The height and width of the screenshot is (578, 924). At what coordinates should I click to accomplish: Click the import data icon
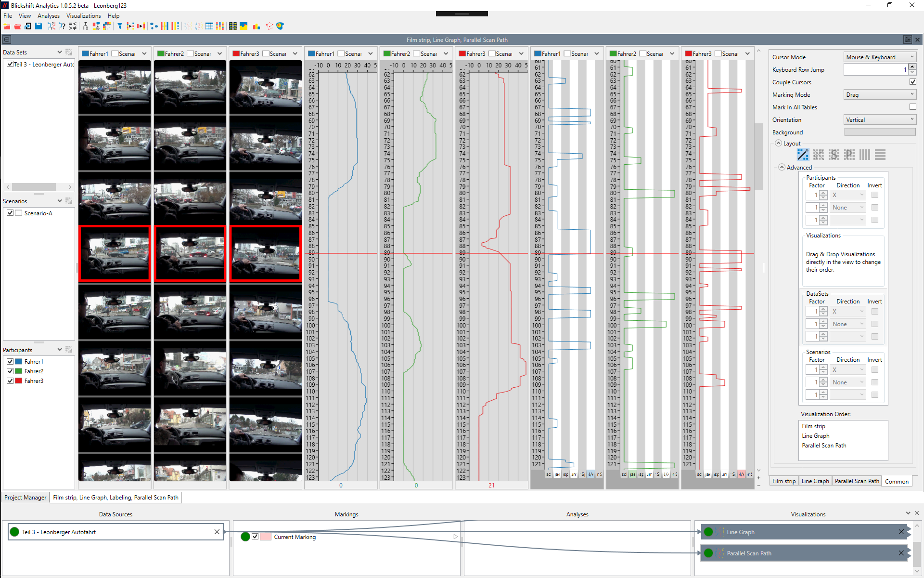click(28, 26)
